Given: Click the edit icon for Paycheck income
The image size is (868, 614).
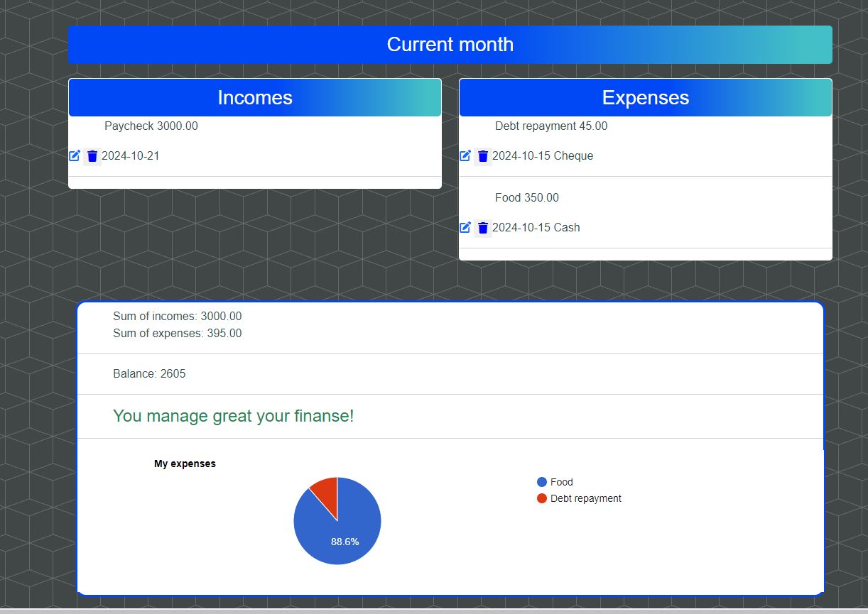Looking at the screenshot, I should [75, 155].
